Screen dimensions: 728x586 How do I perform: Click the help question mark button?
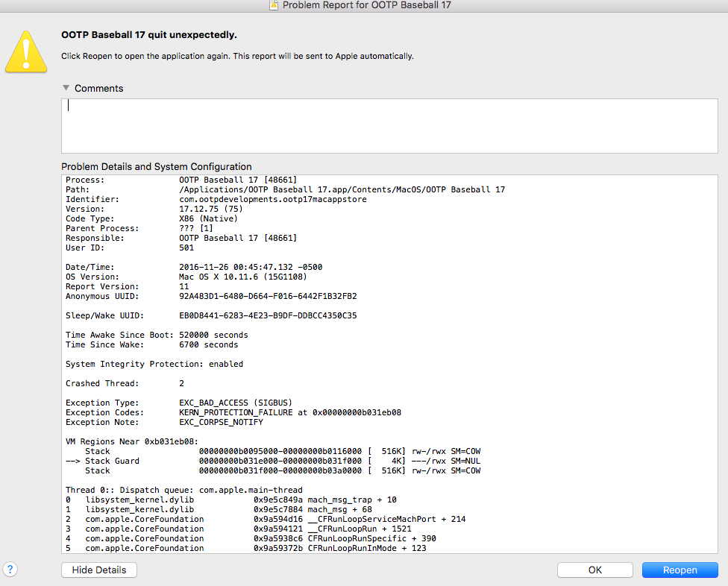[x=11, y=569]
